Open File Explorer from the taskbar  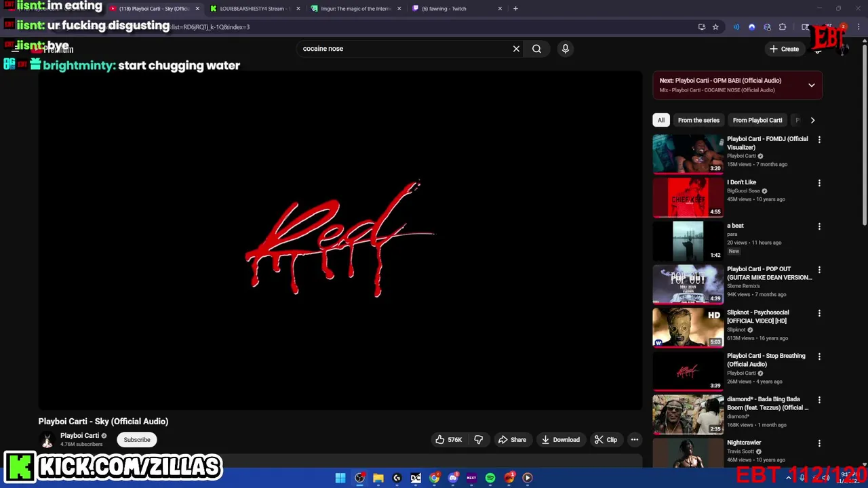378,478
